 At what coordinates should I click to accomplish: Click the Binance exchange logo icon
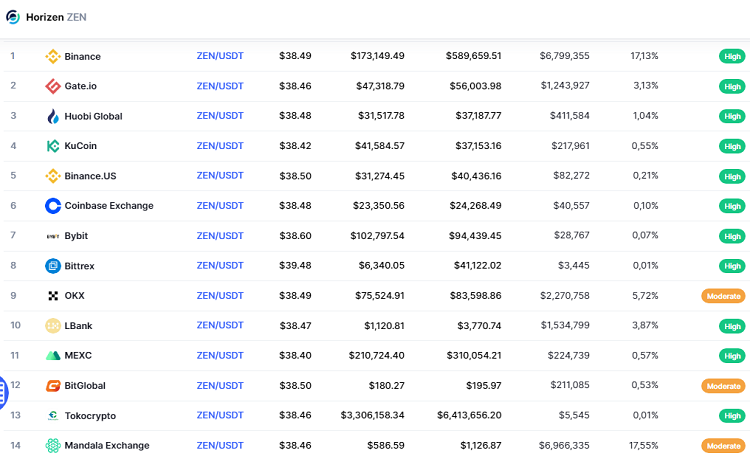(x=53, y=56)
